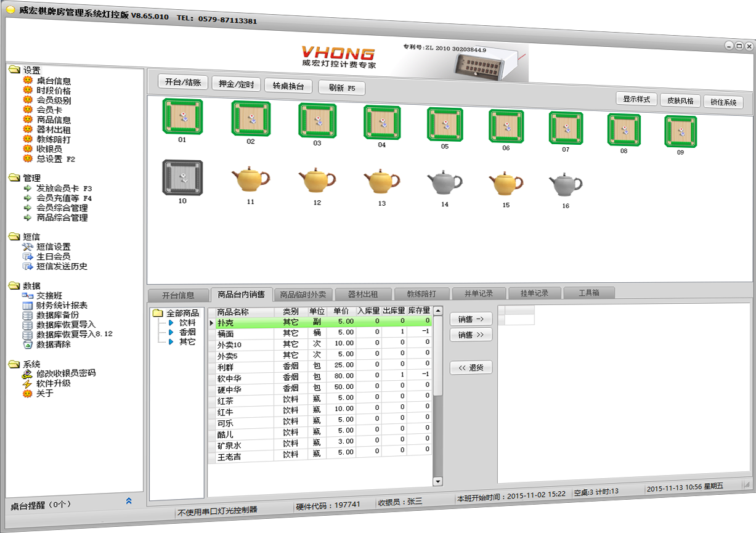Switch to 挂单记录 tab

(534, 293)
